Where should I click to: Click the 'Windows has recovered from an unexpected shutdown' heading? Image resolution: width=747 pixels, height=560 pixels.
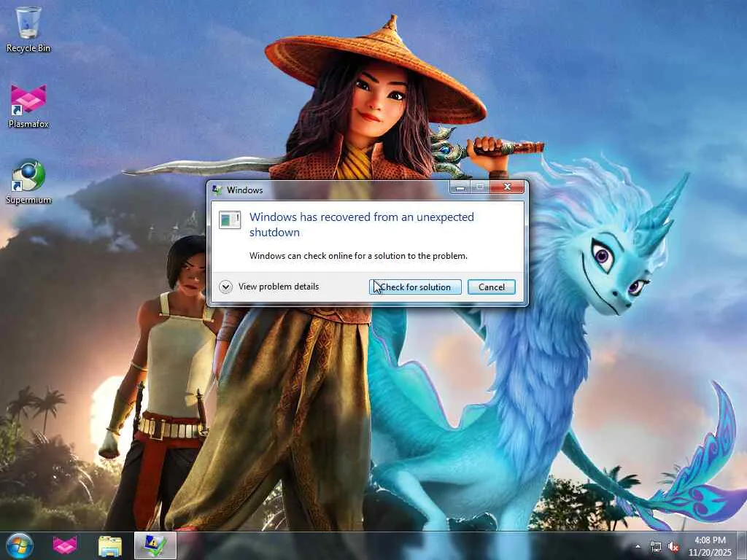coord(362,225)
